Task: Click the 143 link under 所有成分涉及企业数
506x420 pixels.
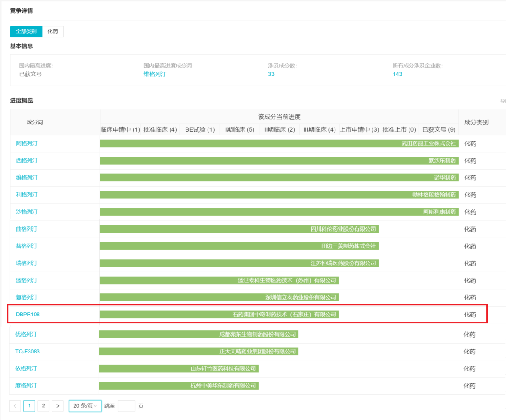Action: (397, 74)
